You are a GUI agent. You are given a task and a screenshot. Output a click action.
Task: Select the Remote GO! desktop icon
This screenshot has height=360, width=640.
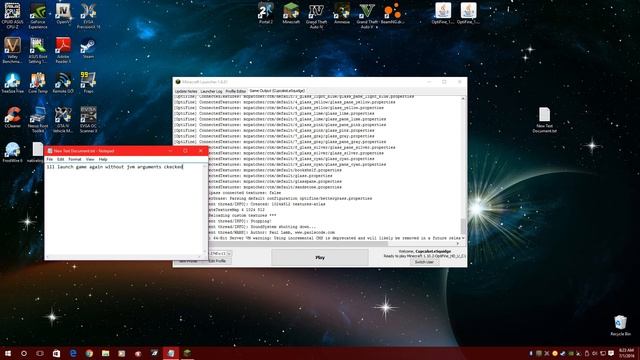click(x=63, y=83)
